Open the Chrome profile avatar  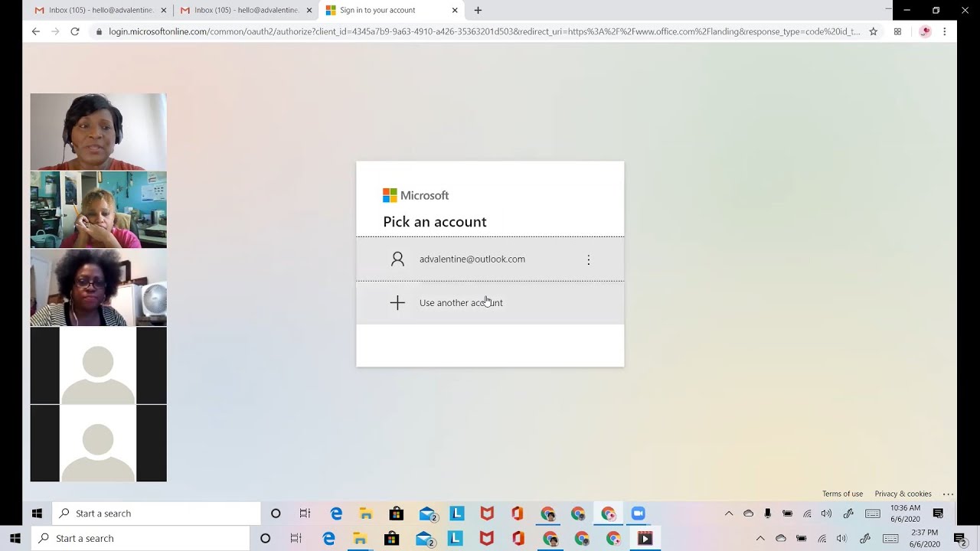pos(925,31)
